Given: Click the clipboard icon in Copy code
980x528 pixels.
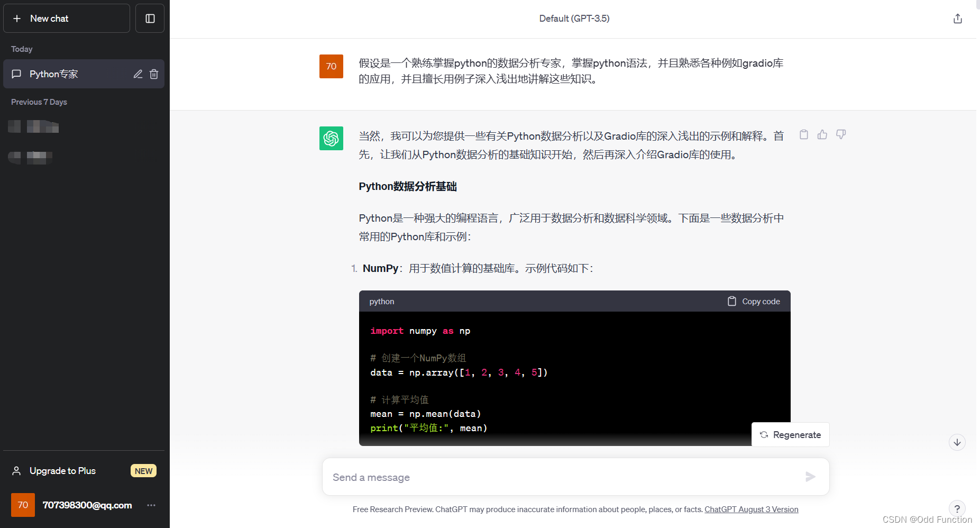Looking at the screenshot, I should coord(732,301).
